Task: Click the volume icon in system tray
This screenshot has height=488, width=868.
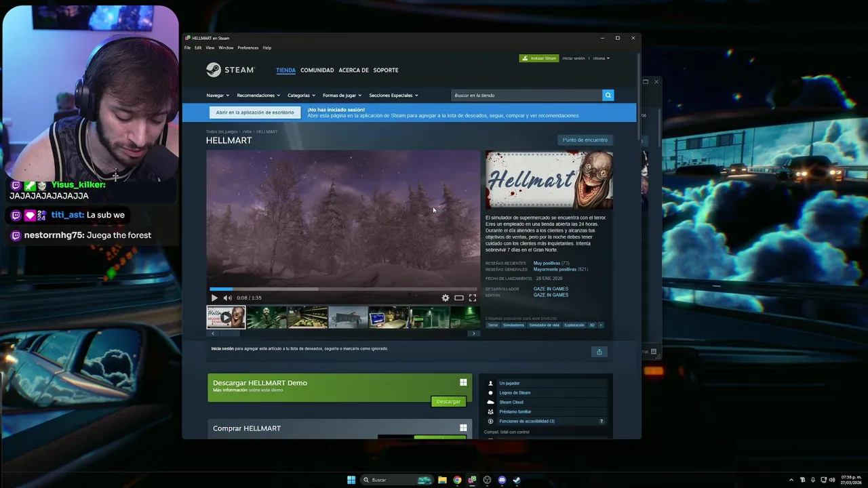Action: (x=832, y=480)
